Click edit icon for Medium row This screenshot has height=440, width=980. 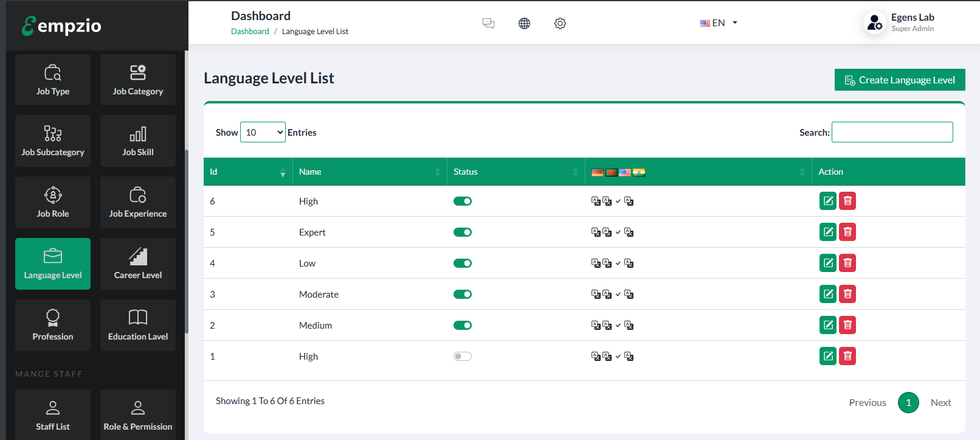(827, 325)
